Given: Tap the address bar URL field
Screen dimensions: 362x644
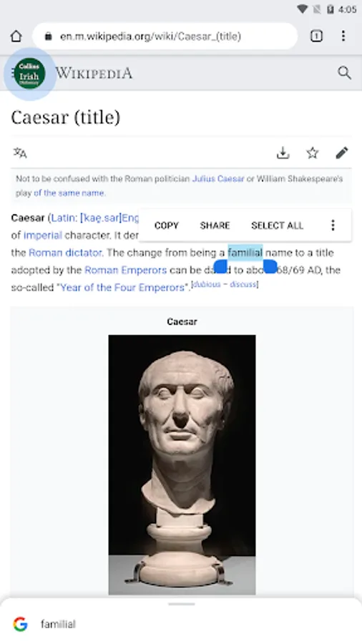Looking at the screenshot, I should pos(165,36).
